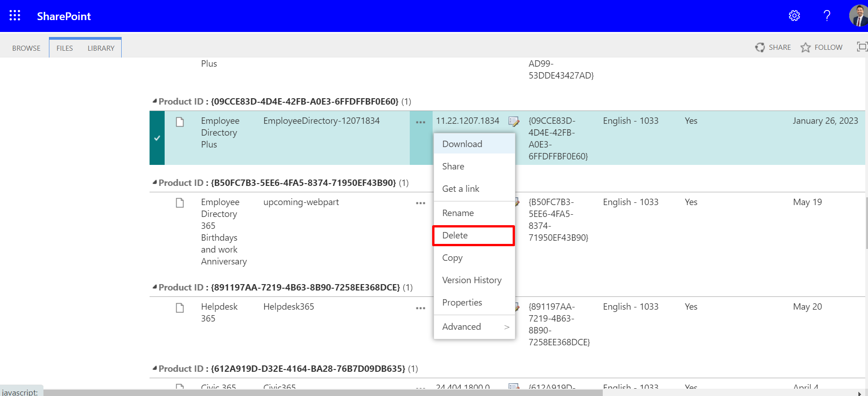Expand the Advanced submenu
Viewport: 868px width, 396px height.
point(474,327)
